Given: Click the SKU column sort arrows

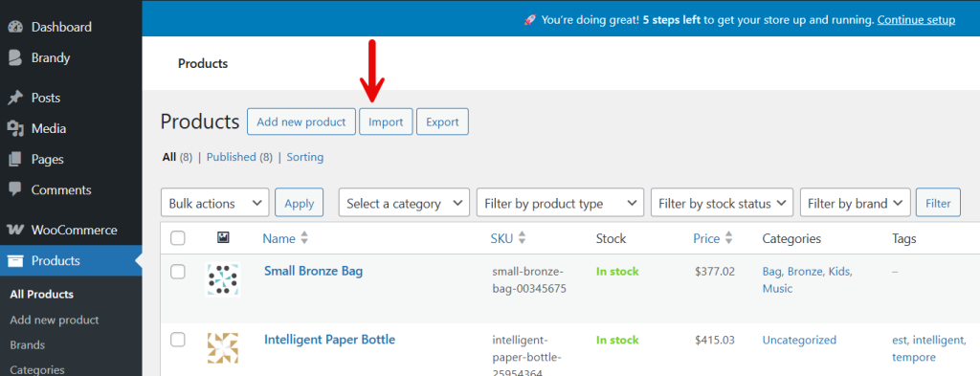Looking at the screenshot, I should [522, 238].
